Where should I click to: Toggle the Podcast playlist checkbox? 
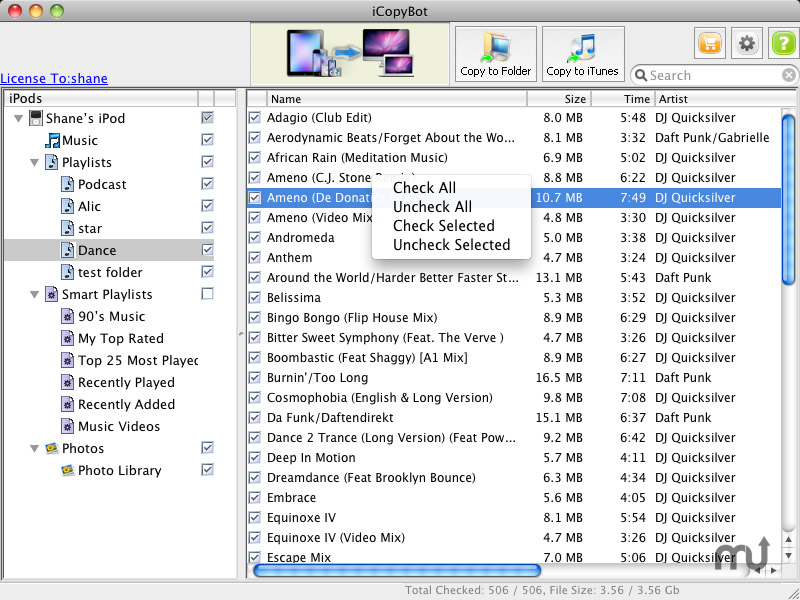pyautogui.click(x=207, y=184)
